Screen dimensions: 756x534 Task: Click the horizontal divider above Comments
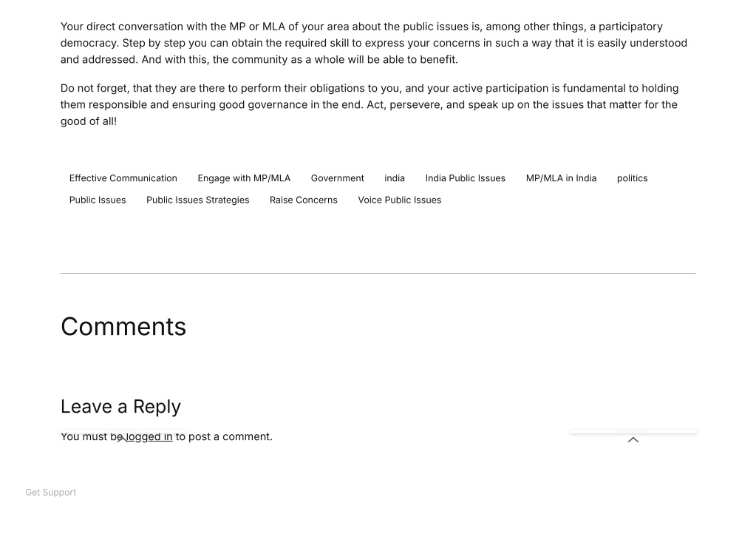[378, 273]
